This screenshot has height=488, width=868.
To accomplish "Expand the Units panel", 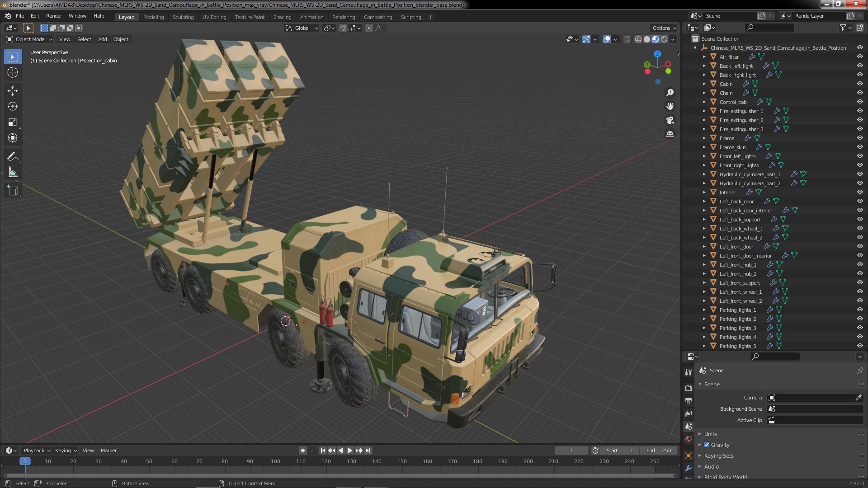I will 710,434.
